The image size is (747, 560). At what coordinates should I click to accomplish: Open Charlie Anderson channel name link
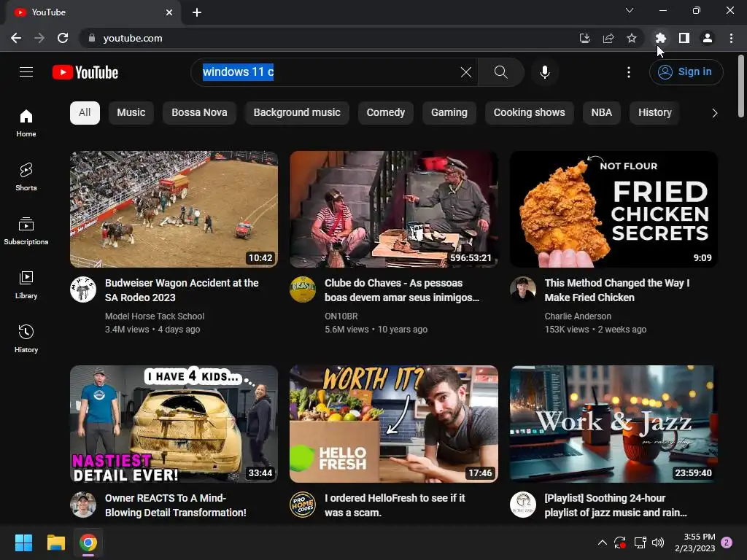[578, 316]
